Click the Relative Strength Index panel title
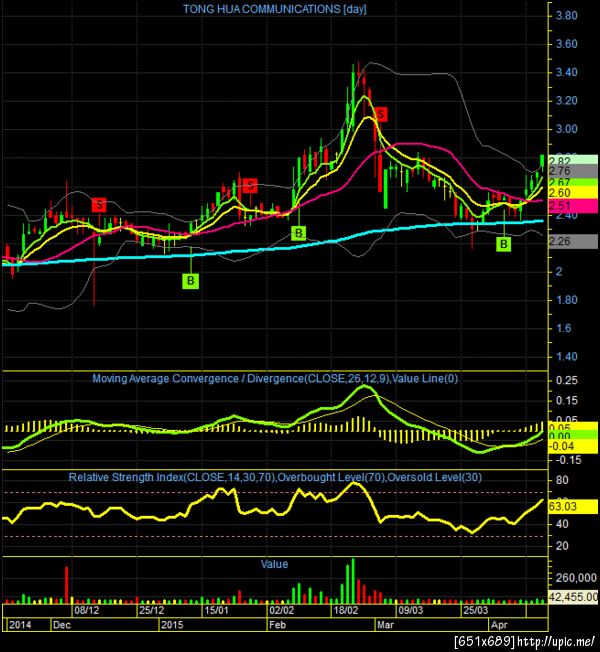Screen dimensions: 600x652 click(x=275, y=477)
